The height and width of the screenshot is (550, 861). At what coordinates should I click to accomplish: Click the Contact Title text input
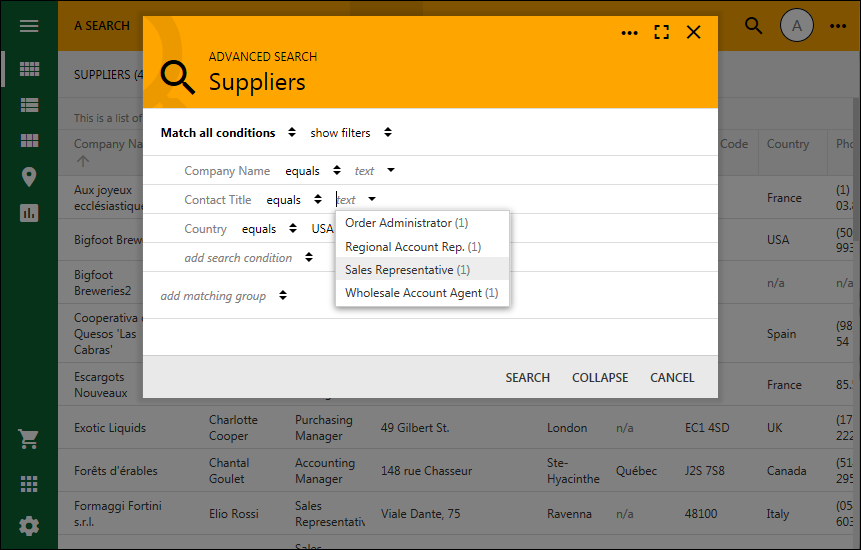(346, 200)
